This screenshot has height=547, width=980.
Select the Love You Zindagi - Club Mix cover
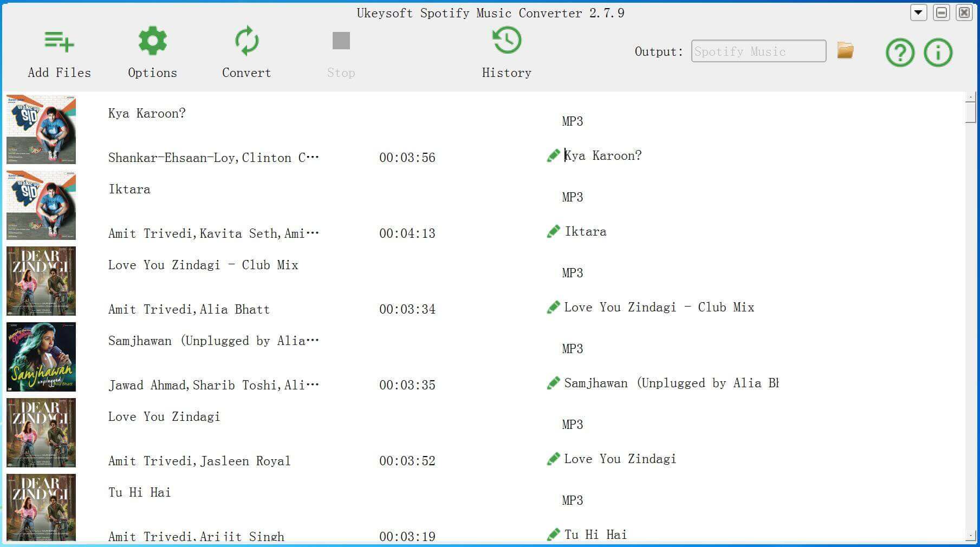[x=41, y=281]
